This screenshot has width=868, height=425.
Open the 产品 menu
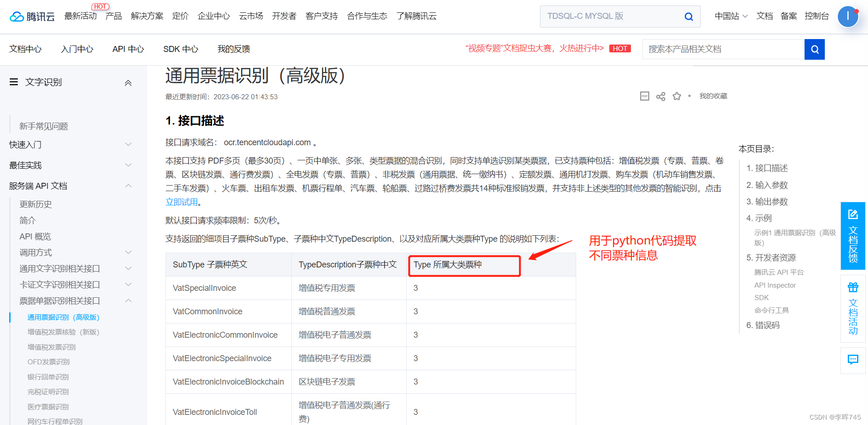[x=113, y=16]
